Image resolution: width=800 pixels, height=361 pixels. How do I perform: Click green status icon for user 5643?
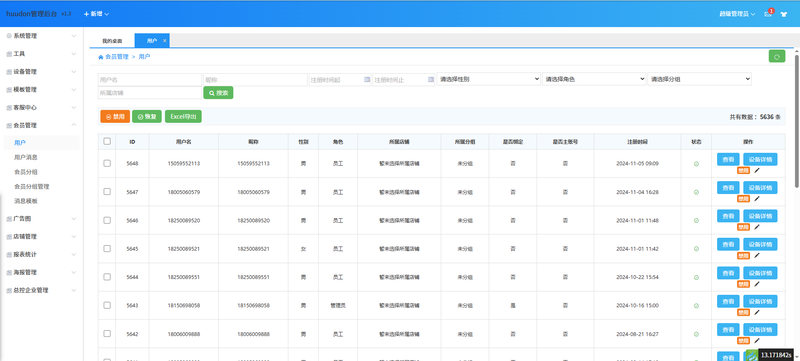pyautogui.click(x=696, y=305)
